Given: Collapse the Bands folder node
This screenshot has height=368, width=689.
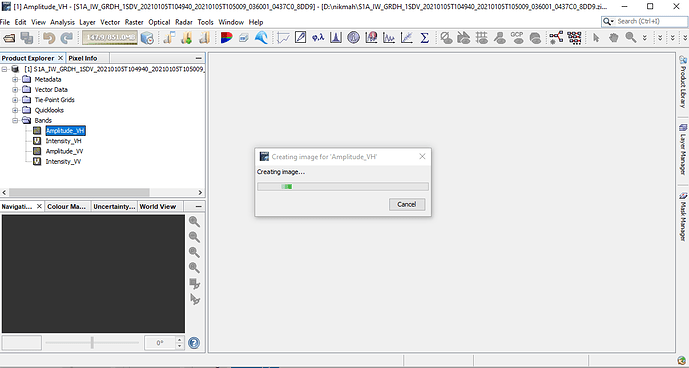Looking at the screenshot, I should tap(15, 120).
